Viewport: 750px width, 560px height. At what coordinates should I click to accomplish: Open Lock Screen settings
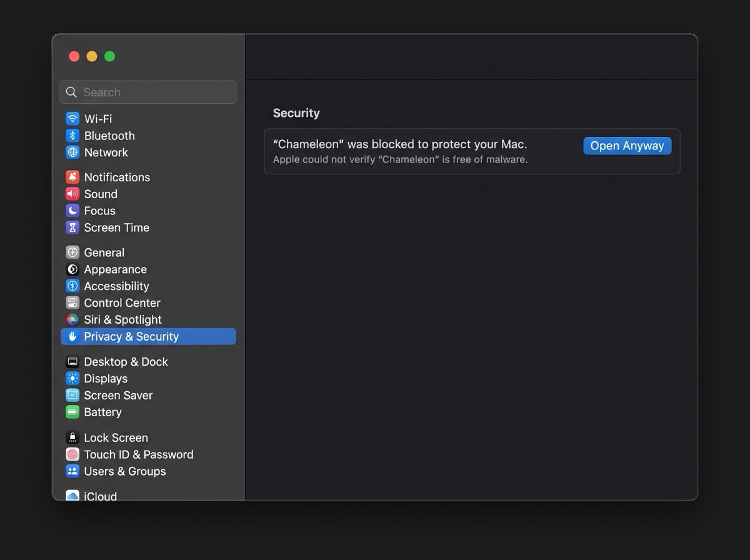(x=116, y=437)
